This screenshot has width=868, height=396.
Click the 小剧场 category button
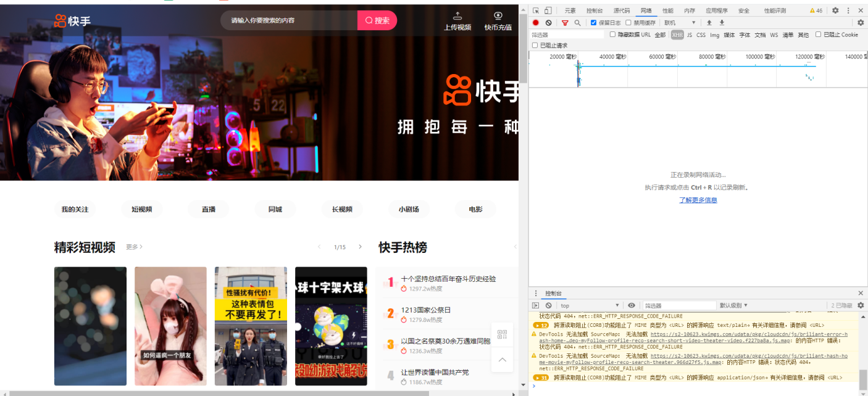(409, 209)
